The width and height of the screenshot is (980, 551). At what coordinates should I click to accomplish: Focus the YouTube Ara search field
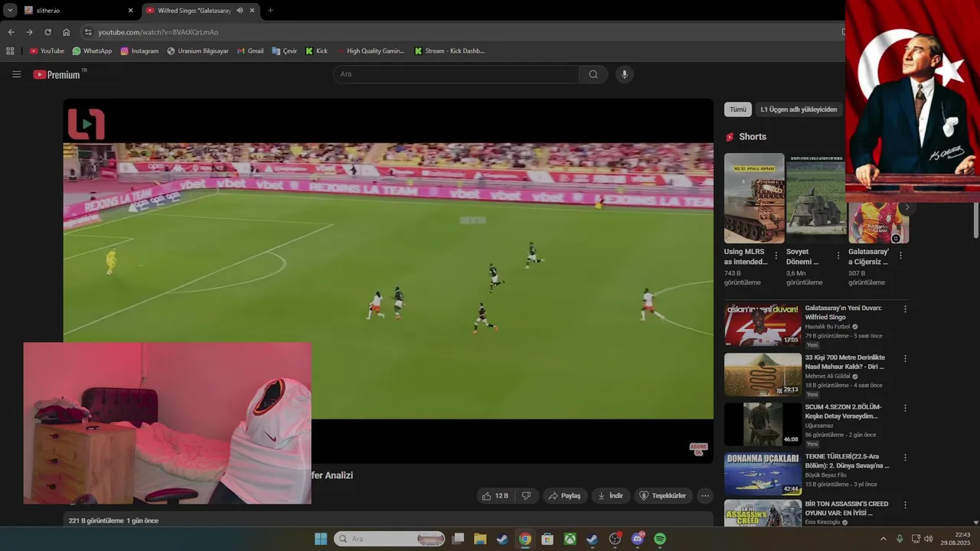(456, 74)
